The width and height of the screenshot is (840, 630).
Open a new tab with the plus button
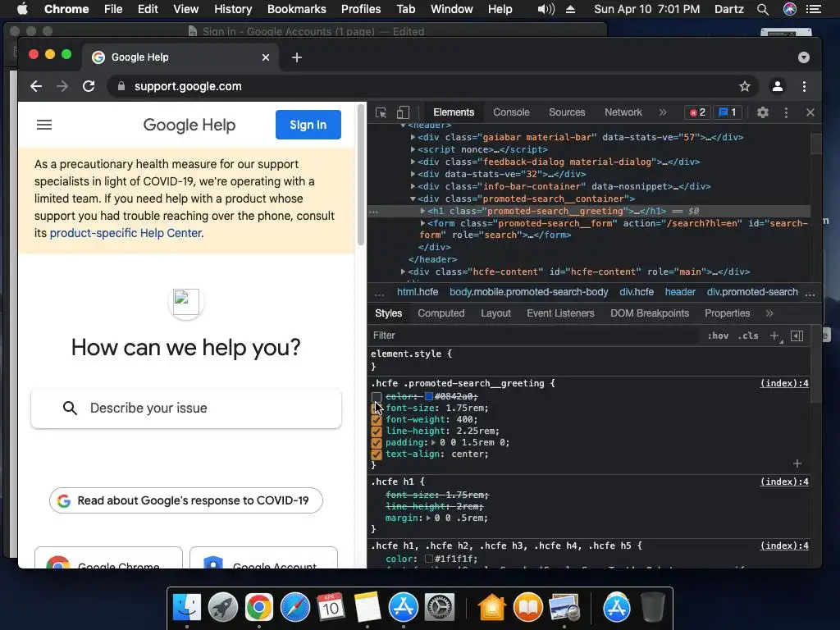pyautogui.click(x=297, y=57)
